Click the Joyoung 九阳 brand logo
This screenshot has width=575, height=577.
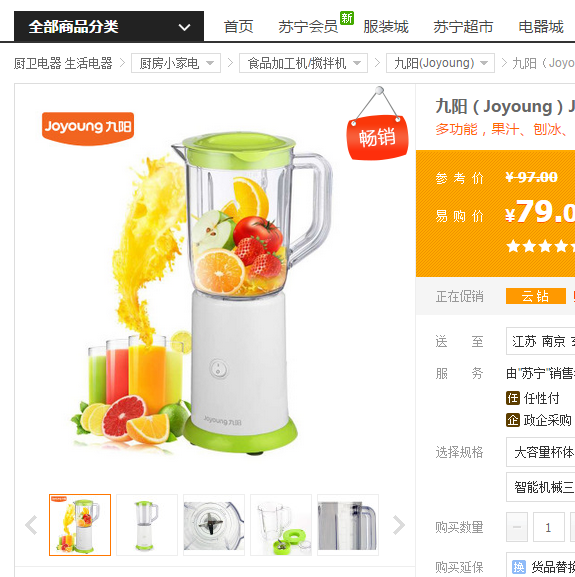coord(88,128)
